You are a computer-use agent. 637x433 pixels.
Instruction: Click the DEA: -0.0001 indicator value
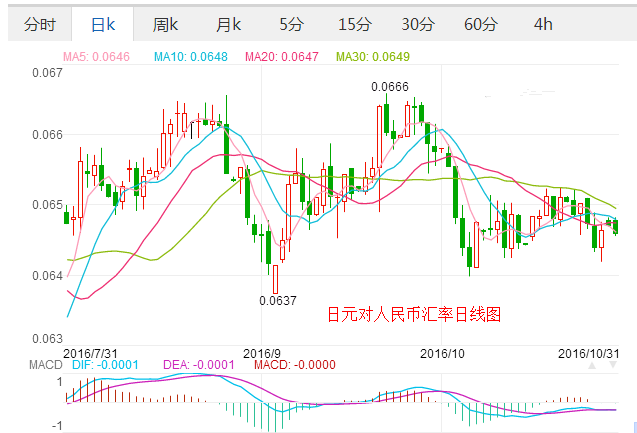pos(199,365)
